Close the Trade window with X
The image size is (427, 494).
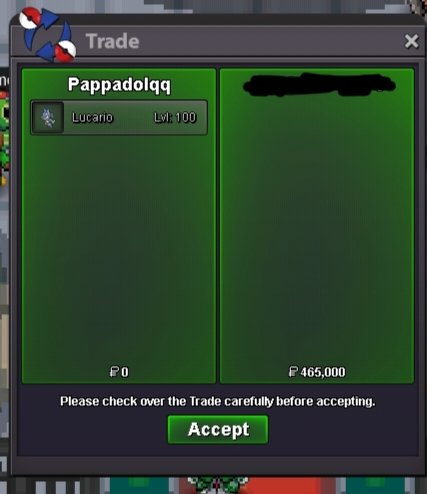coord(411,41)
